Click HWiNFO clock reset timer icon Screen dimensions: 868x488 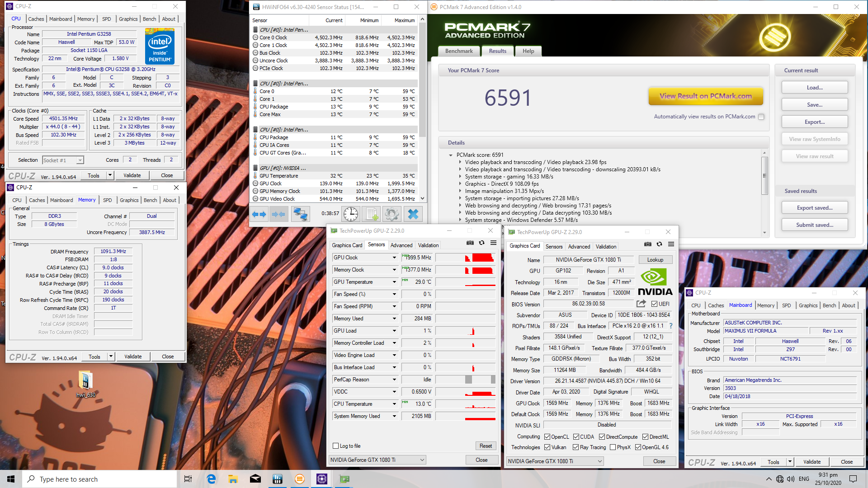(x=351, y=214)
